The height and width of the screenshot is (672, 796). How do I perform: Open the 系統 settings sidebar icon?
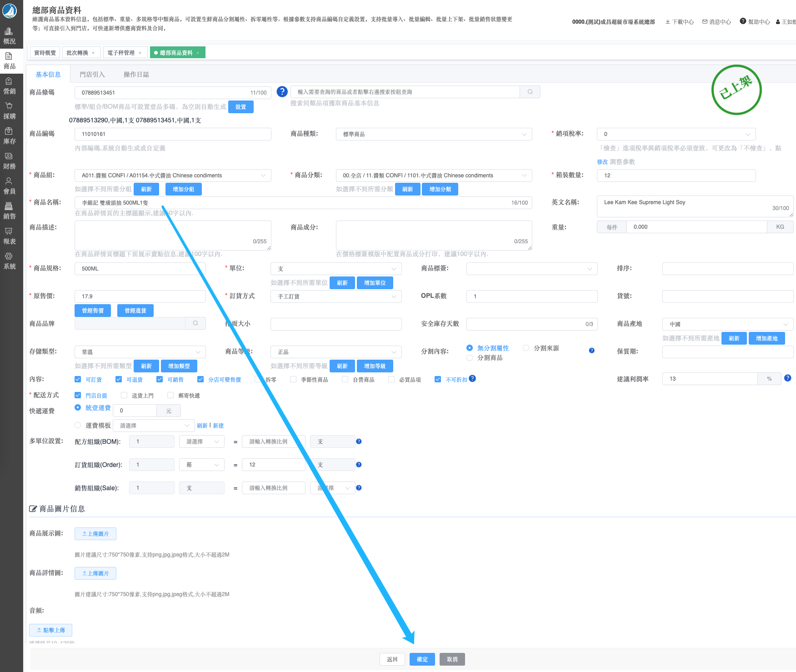coord(10,261)
